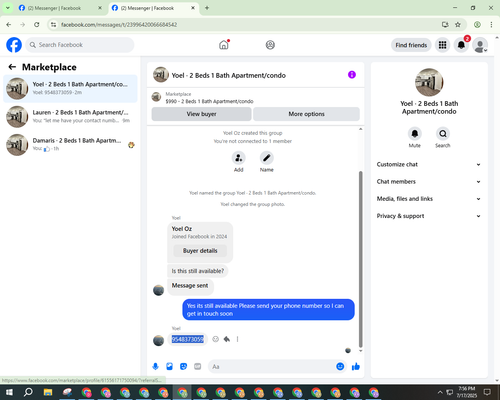Choose a GIF icon
The height and width of the screenshot is (400, 500).
(x=198, y=367)
